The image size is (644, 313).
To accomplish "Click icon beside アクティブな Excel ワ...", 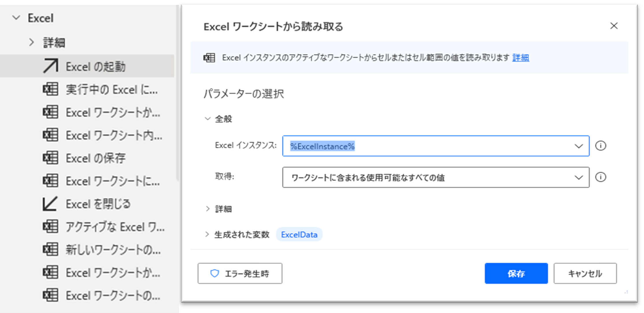I will pos(51,226).
